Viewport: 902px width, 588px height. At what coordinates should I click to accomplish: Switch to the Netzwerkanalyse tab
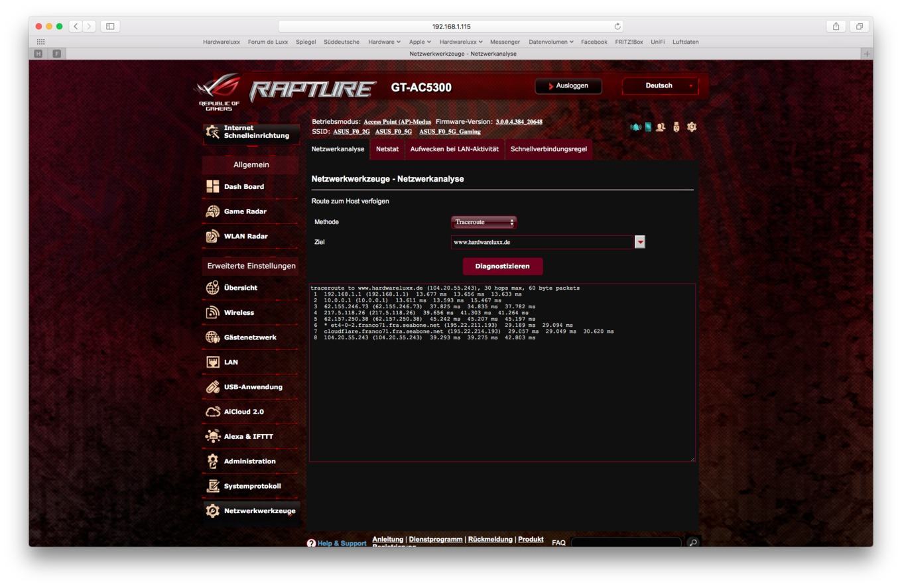coord(338,149)
